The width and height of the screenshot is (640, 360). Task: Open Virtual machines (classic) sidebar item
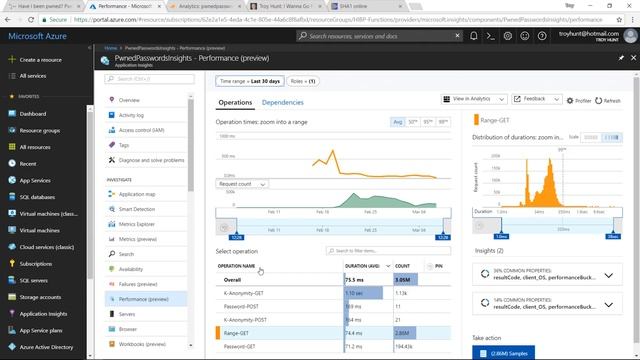coord(48,214)
